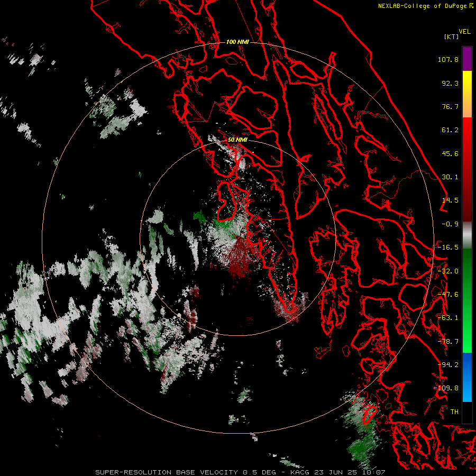Click the 61.2 scale label
The height and width of the screenshot is (476, 476).
coord(450,130)
